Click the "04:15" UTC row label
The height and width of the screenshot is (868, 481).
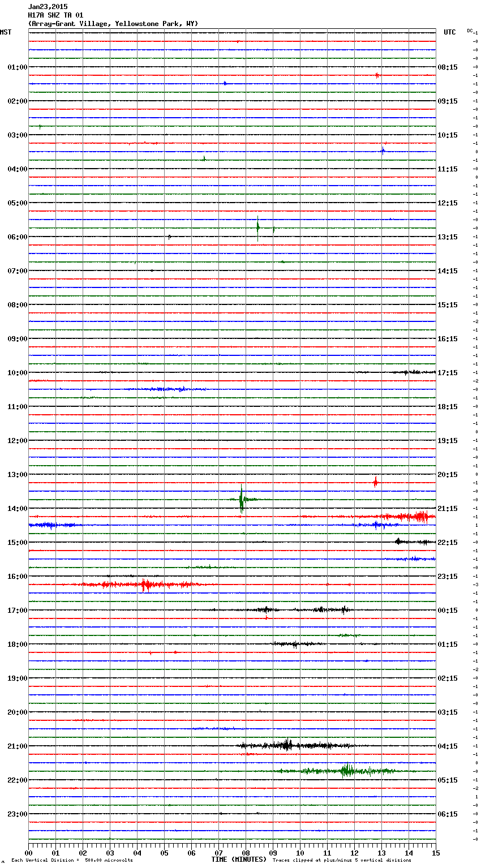(x=448, y=746)
